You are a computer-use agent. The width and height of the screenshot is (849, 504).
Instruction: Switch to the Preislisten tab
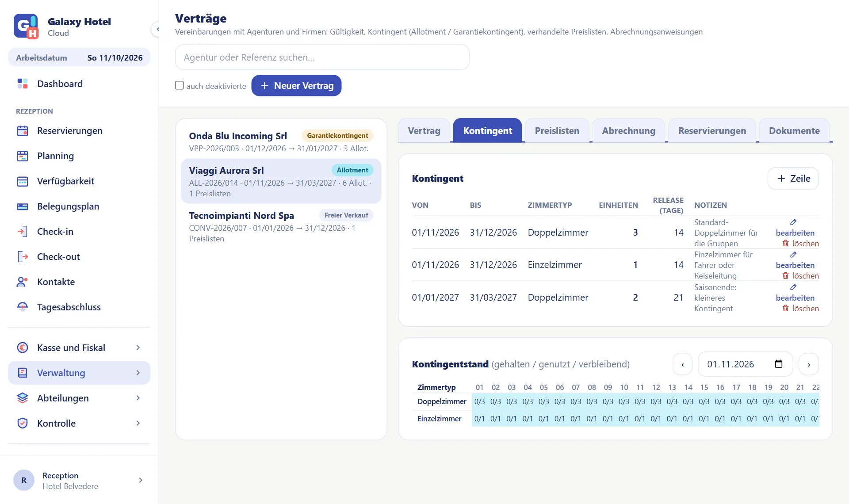[557, 130]
